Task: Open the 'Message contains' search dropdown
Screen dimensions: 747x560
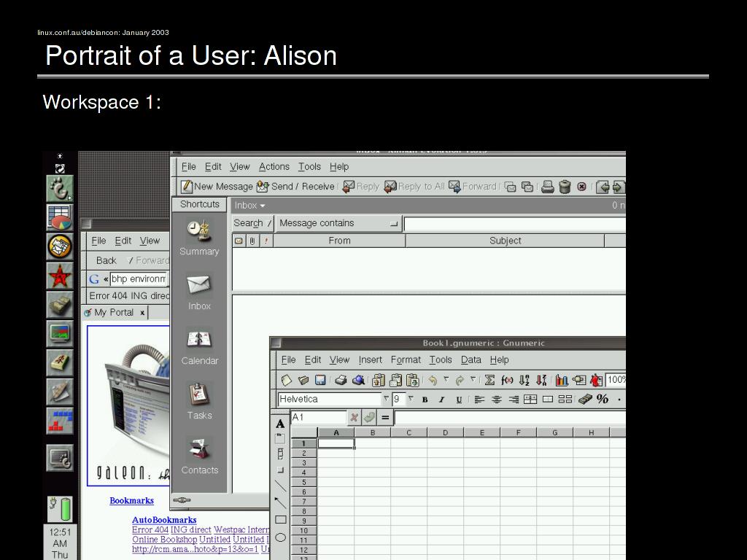Action: (338, 223)
